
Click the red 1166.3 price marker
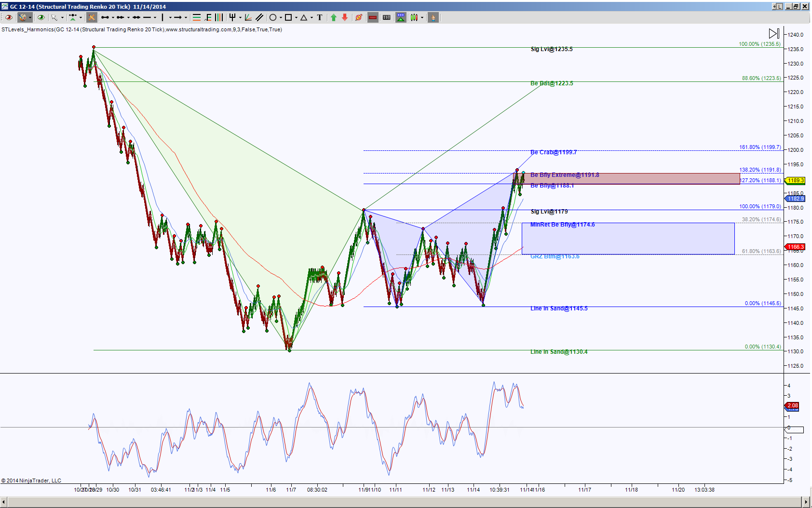[x=795, y=247]
